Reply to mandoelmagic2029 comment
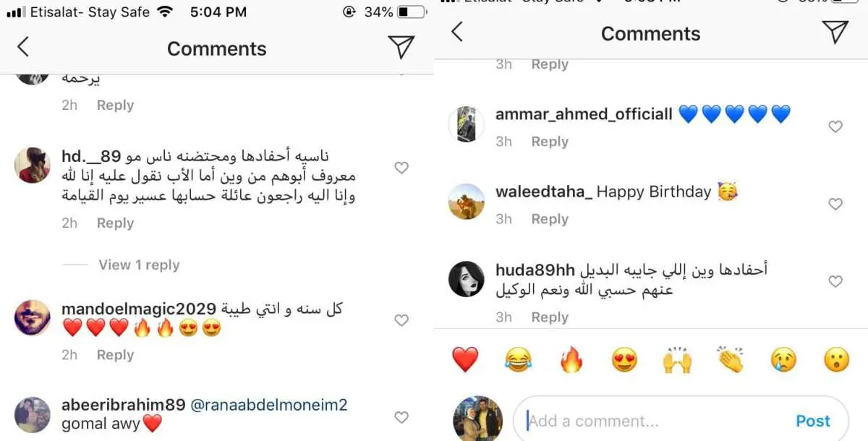Screen dimensions: 868x441 tap(115, 355)
